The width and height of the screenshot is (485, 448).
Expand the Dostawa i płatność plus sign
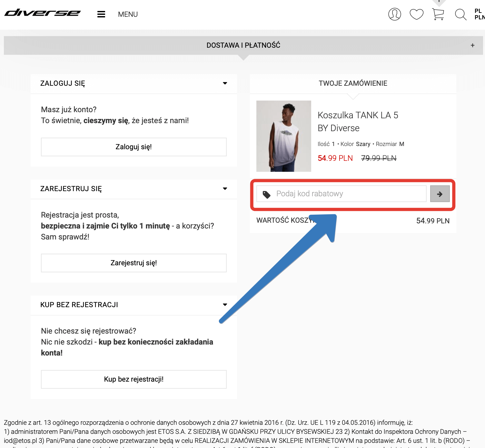472,45
